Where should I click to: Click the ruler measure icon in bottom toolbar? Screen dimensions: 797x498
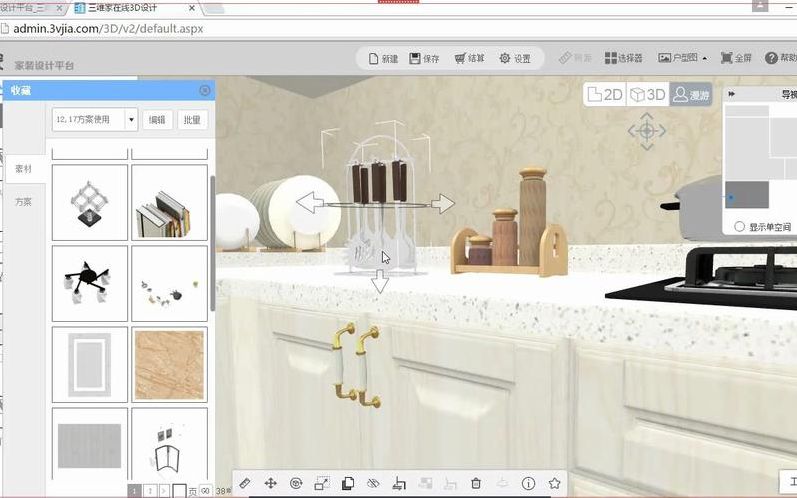[x=244, y=483]
